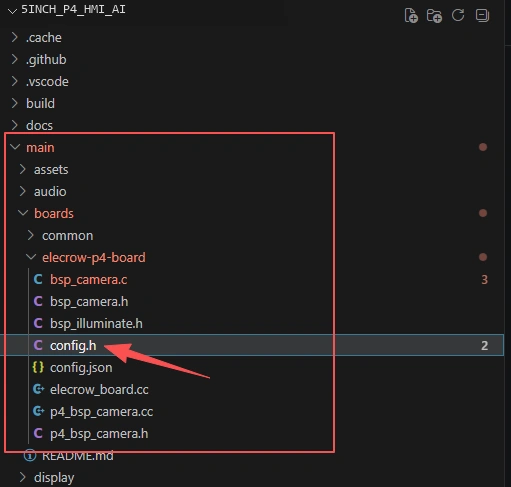This screenshot has height=487, width=511.
Task: Click C file icon beside bsp_camera.c
Action: point(38,279)
